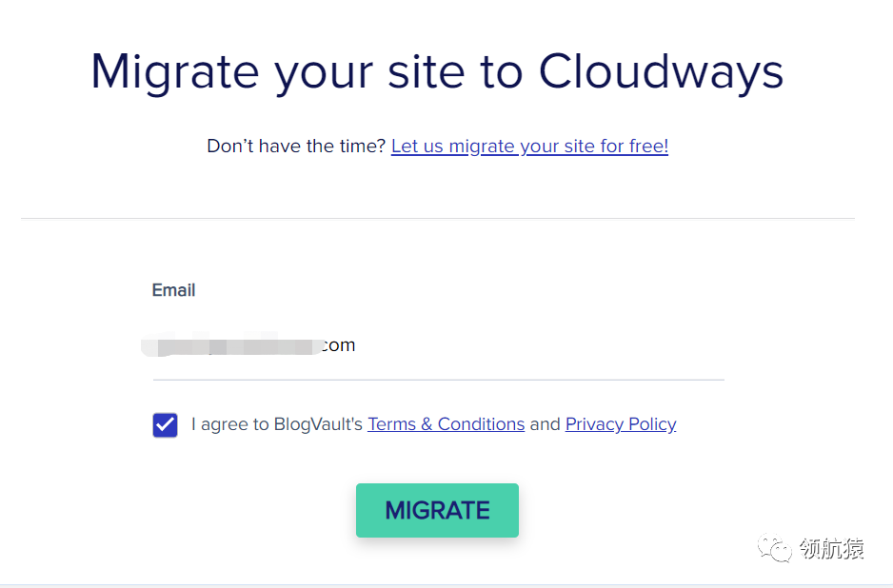This screenshot has height=588, width=893.
Task: Click the word "Cloudways" in the title
Action: pyautogui.click(x=661, y=71)
